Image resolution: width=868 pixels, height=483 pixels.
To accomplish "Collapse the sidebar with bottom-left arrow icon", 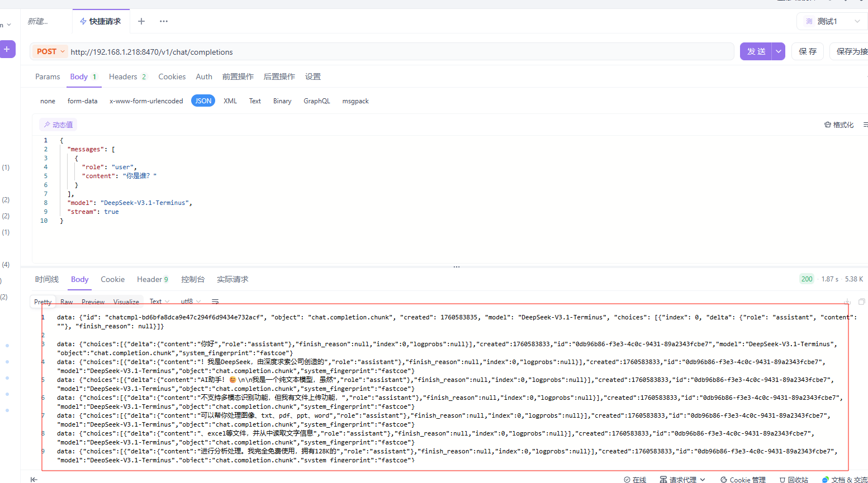I will (34, 479).
